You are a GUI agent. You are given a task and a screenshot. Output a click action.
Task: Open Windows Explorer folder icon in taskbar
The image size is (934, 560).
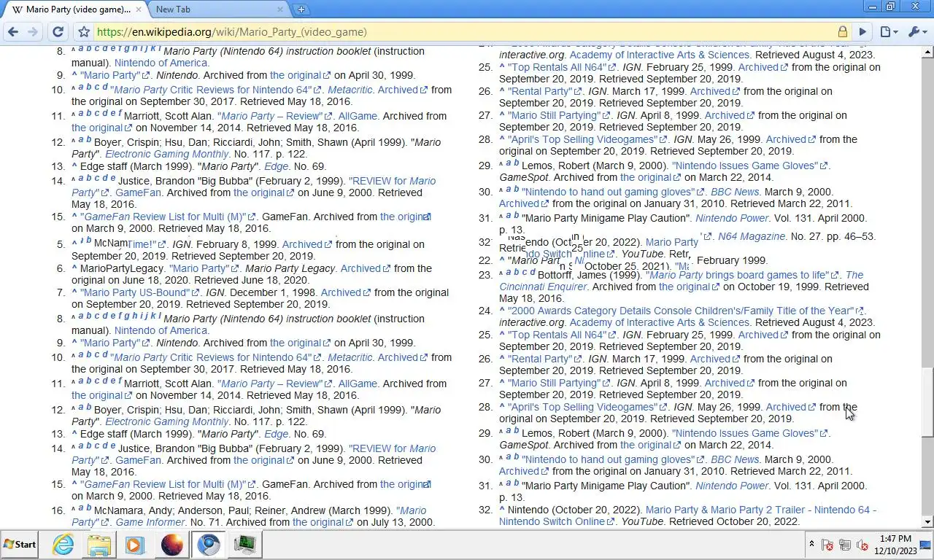point(99,544)
